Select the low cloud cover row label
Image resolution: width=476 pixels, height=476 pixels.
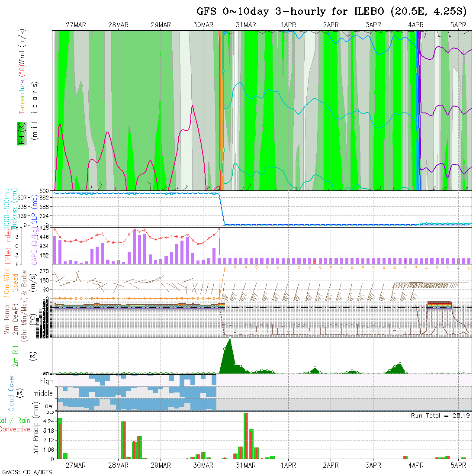point(48,406)
